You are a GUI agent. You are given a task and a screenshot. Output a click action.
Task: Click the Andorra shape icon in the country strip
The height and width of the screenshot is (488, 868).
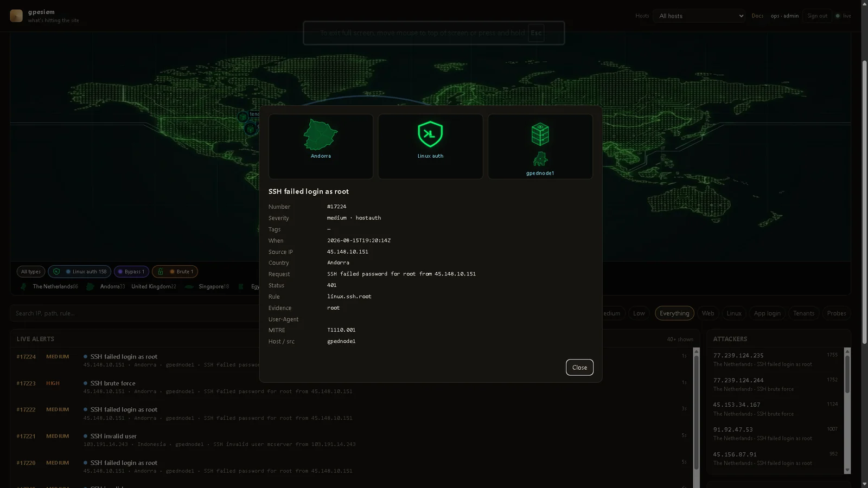[91, 286]
